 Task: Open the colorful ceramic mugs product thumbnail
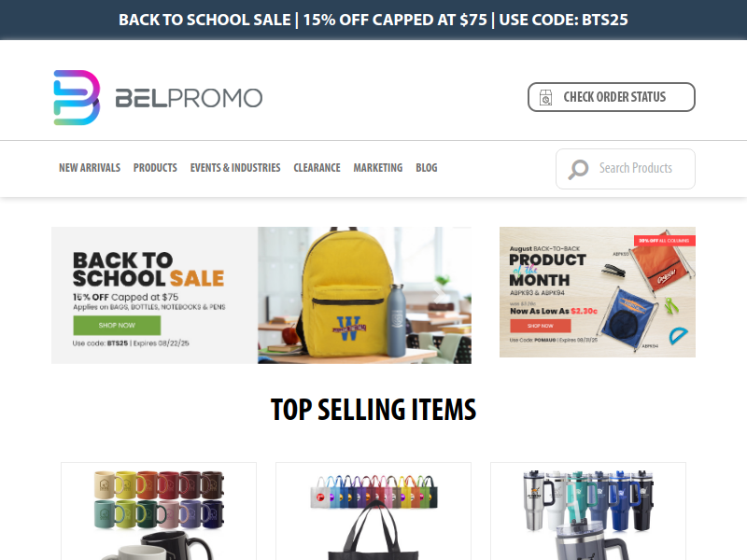pyautogui.click(x=159, y=511)
